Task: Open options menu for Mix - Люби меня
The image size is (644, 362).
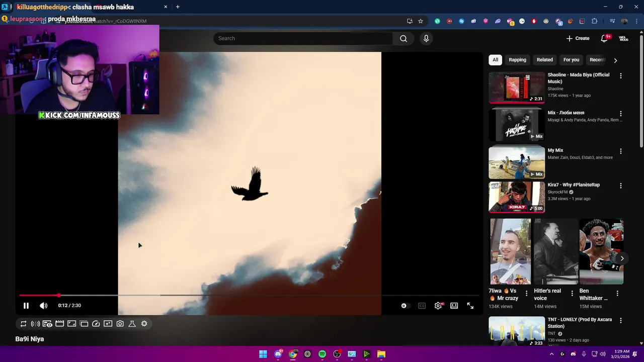Action: pos(620,114)
